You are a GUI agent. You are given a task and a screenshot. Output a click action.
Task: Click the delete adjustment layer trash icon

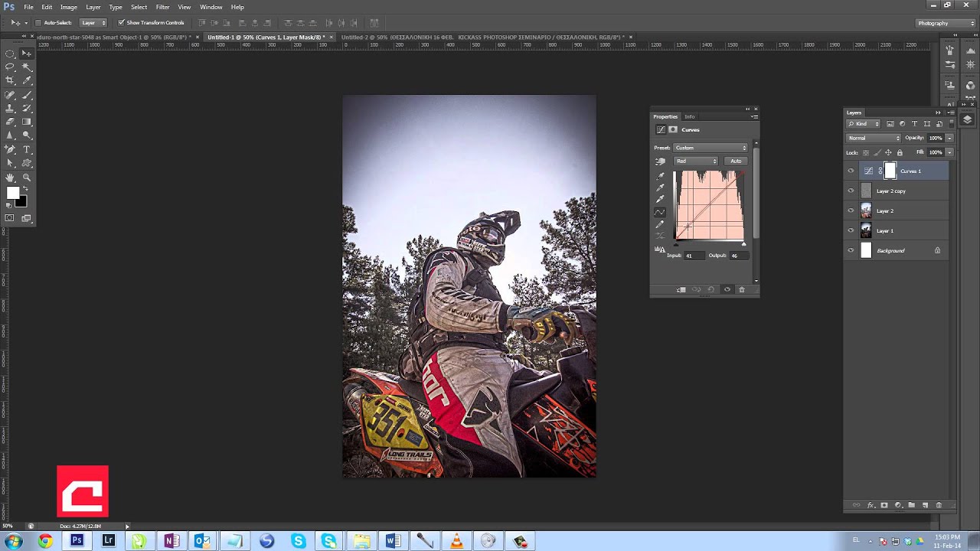741,289
